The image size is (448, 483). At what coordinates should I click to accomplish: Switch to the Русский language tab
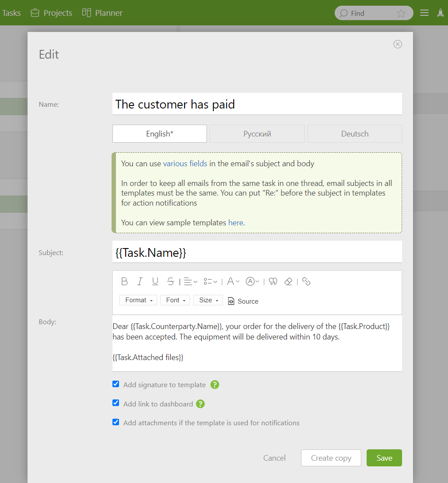click(257, 134)
